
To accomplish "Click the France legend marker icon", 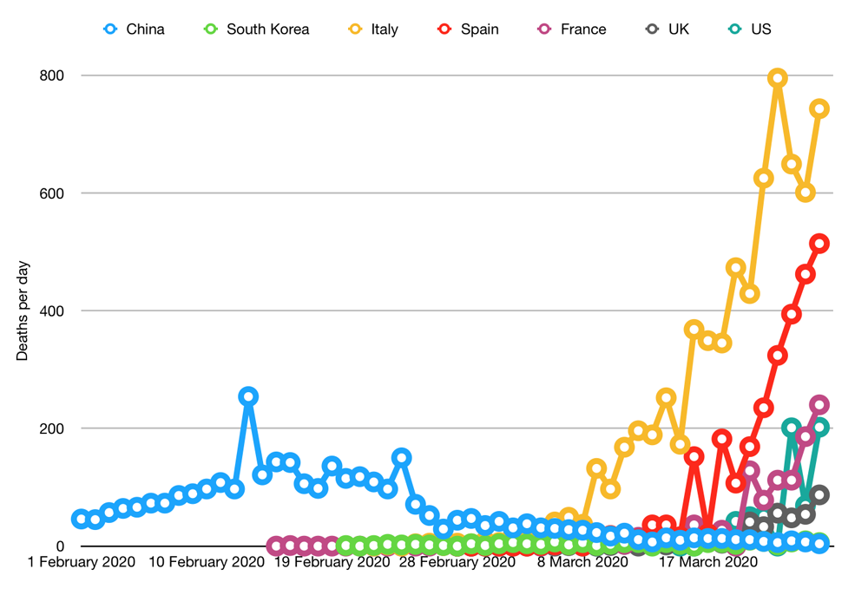I will pos(544,29).
